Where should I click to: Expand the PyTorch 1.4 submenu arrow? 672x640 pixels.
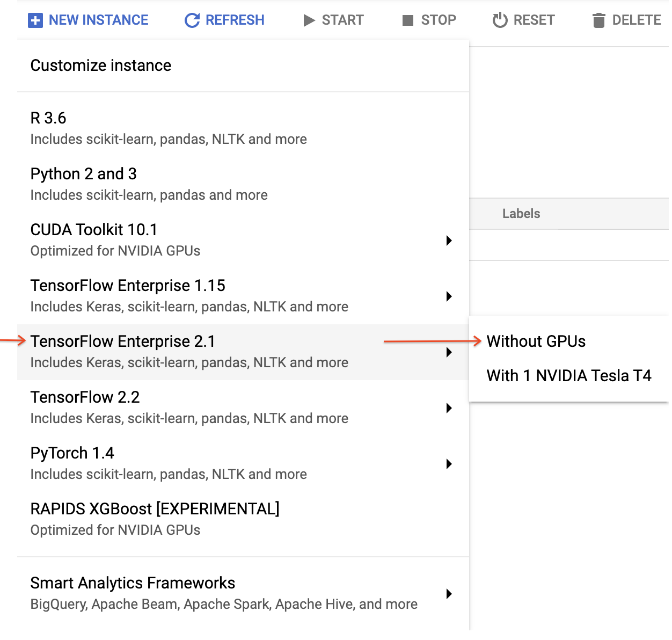(x=449, y=464)
